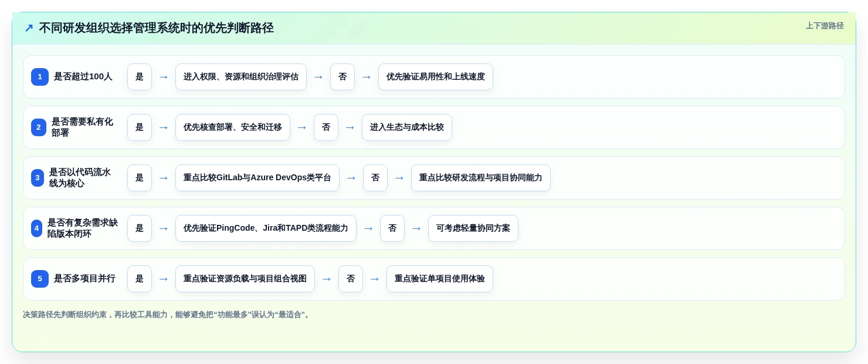Click 是 in the 是否以代码流水线为核心 row
Viewport: 868px width, 364px height.
[140, 178]
